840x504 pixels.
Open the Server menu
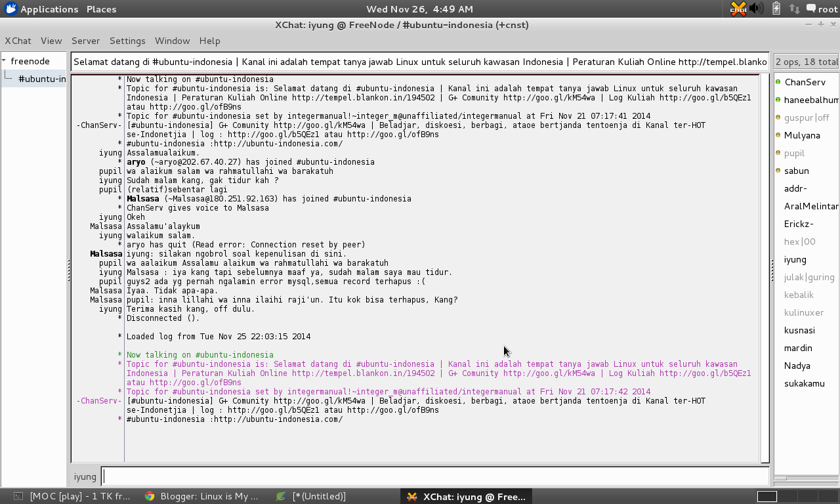pos(85,41)
